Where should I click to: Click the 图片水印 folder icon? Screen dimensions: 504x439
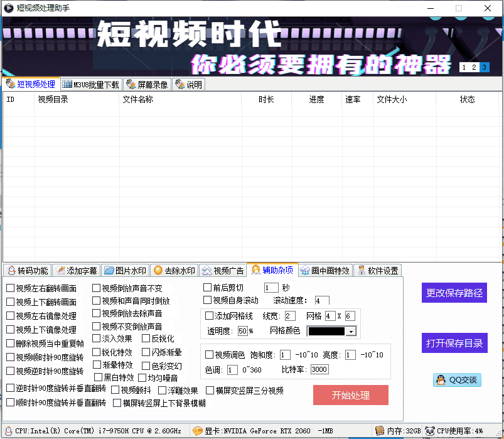[x=109, y=271]
